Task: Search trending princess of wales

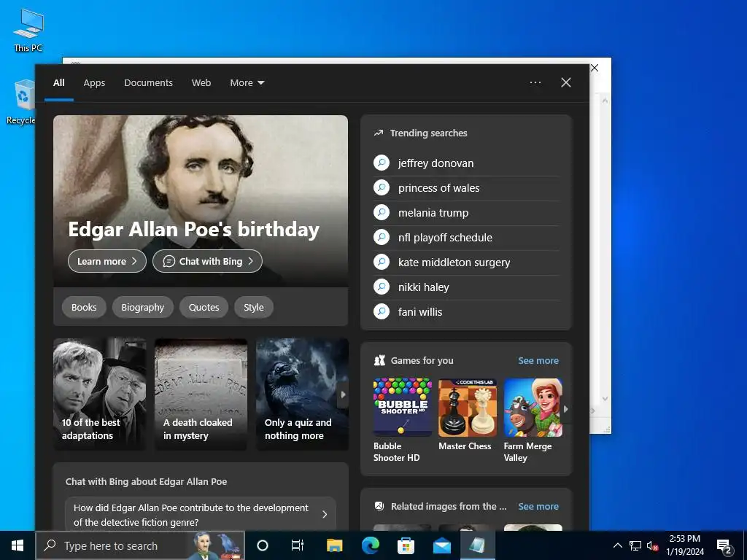Action: point(466,188)
